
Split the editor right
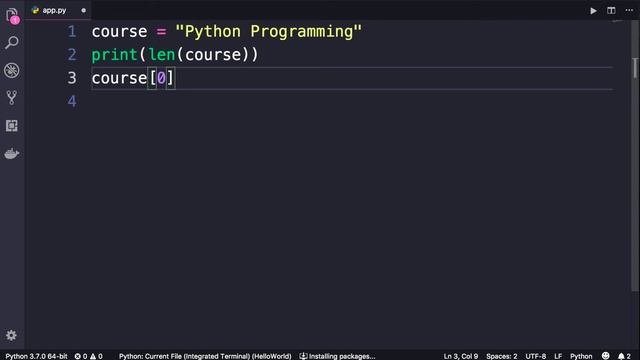pyautogui.click(x=611, y=11)
